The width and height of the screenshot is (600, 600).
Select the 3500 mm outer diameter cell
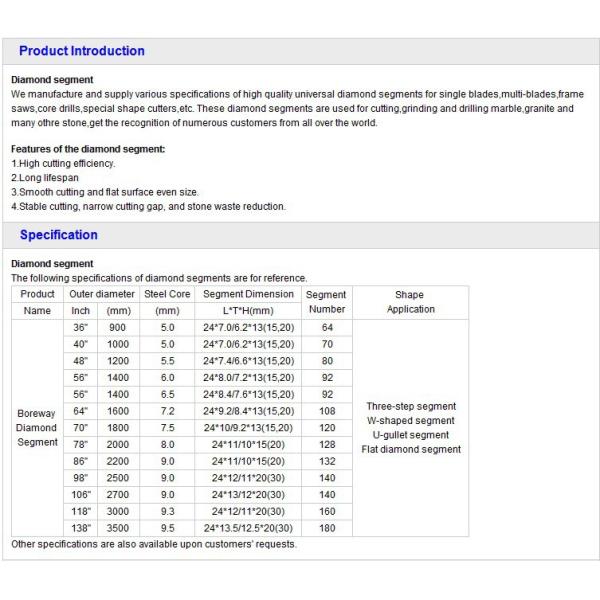tap(118, 527)
